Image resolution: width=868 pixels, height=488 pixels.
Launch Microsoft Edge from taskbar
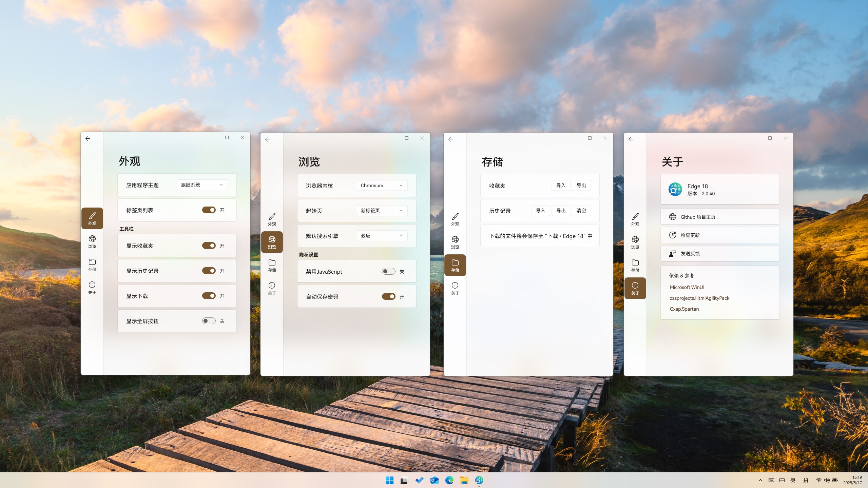[449, 480]
